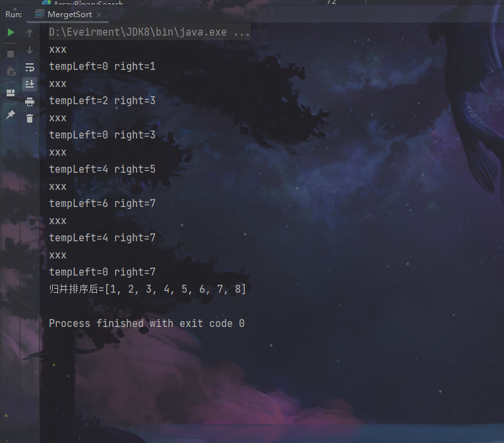The height and width of the screenshot is (443, 504).
Task: Click the line 'tempLeft=4 right=7'
Action: tap(102, 238)
